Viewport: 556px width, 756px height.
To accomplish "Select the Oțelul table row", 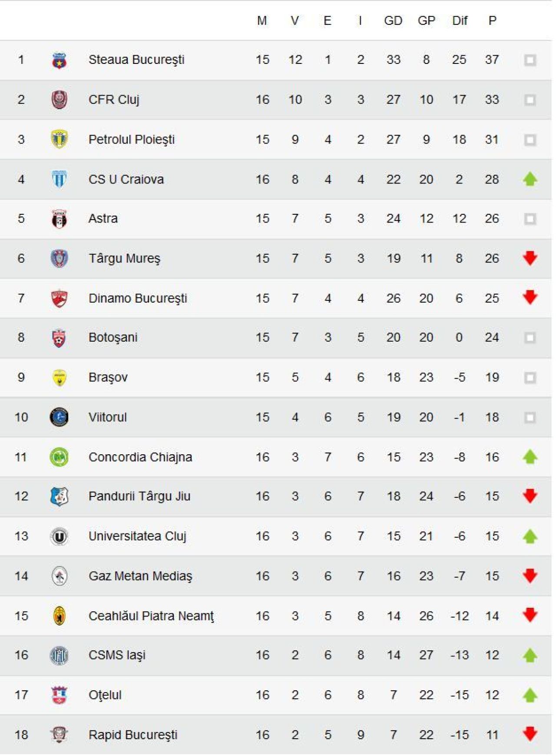I will click(x=276, y=695).
